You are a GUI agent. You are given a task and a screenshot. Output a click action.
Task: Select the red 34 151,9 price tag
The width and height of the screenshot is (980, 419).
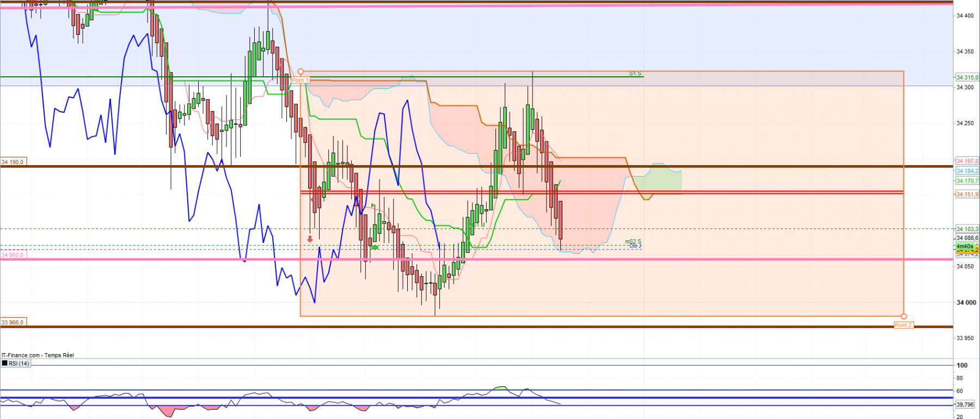coord(967,194)
